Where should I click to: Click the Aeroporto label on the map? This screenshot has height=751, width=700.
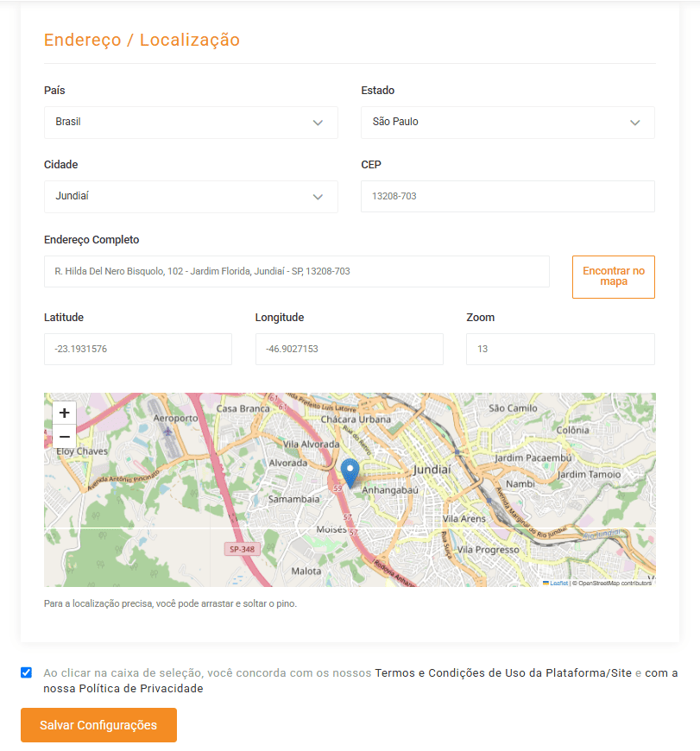tap(175, 418)
